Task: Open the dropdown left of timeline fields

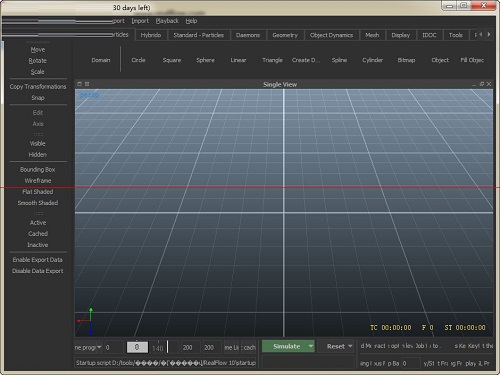Action: [x=88, y=347]
